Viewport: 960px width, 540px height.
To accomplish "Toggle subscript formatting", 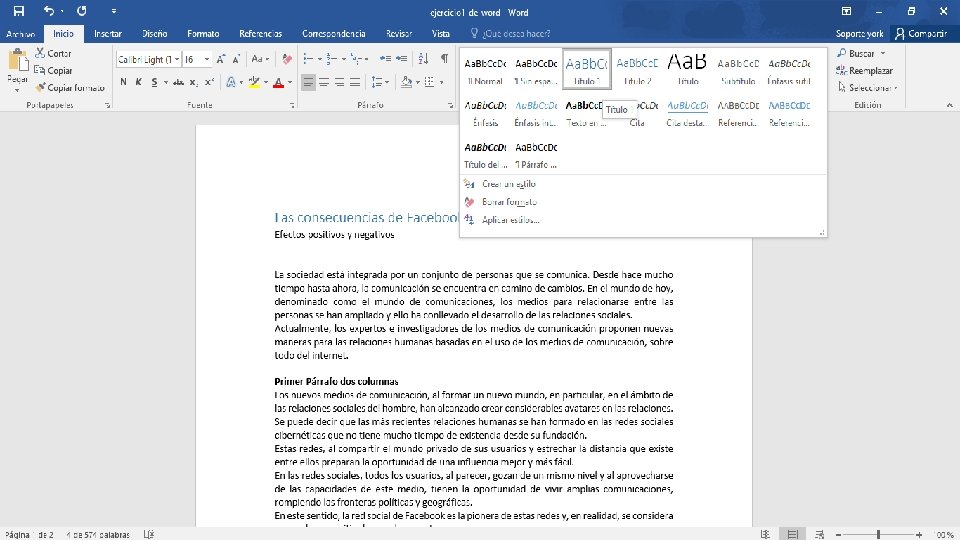I will (193, 82).
